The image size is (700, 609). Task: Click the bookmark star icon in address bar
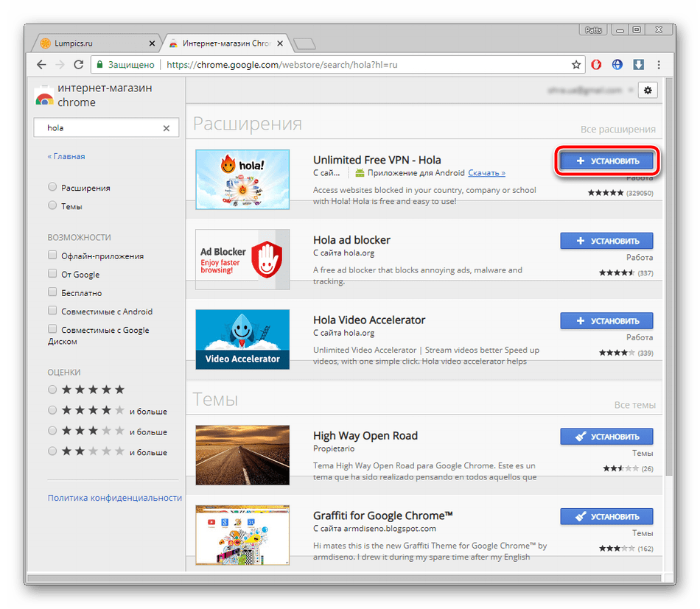click(576, 65)
